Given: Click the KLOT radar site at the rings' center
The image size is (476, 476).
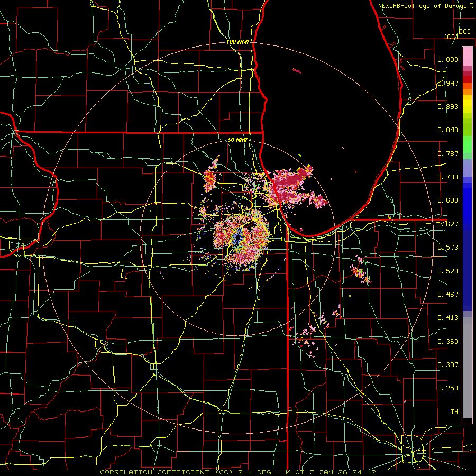Looking at the screenshot, I should pyautogui.click(x=237, y=238).
